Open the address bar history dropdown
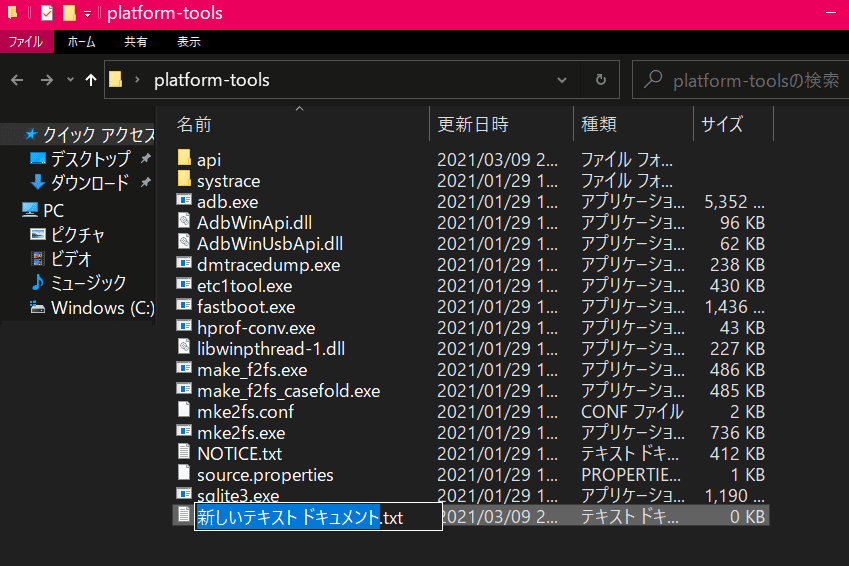849x566 pixels. point(562,80)
